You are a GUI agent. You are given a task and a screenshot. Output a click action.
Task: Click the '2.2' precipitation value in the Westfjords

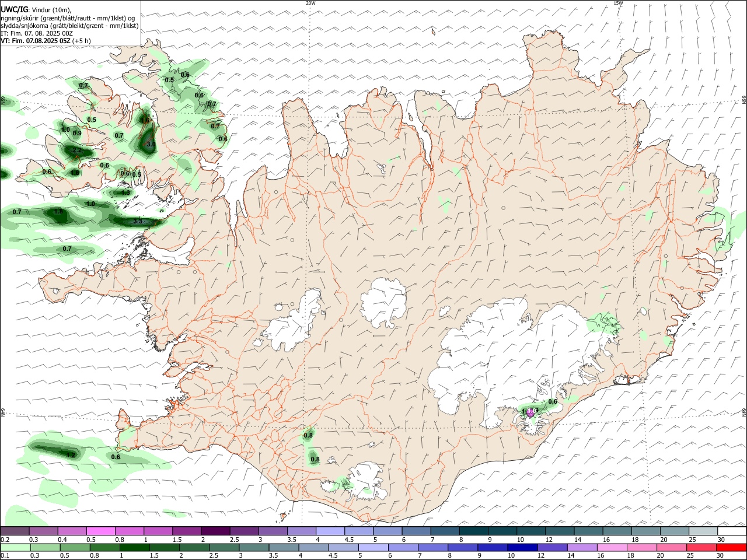(x=76, y=150)
